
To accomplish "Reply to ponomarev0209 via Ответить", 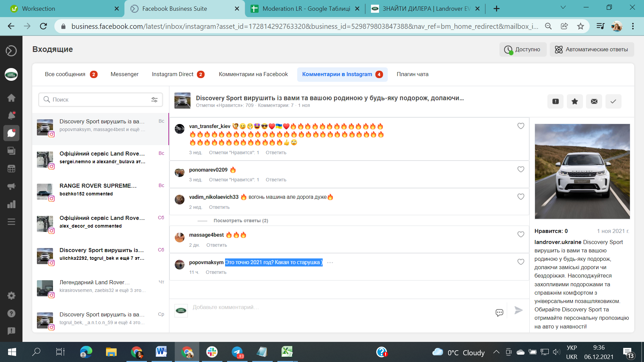I will click(276, 180).
